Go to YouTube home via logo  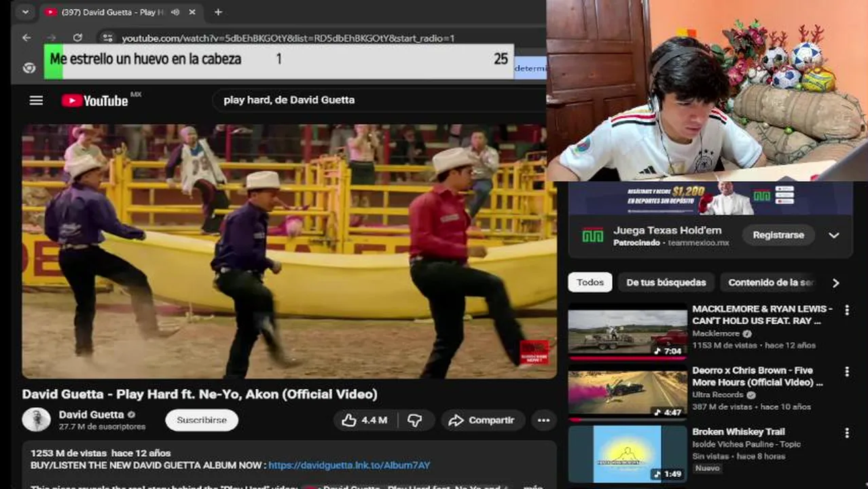(x=95, y=101)
